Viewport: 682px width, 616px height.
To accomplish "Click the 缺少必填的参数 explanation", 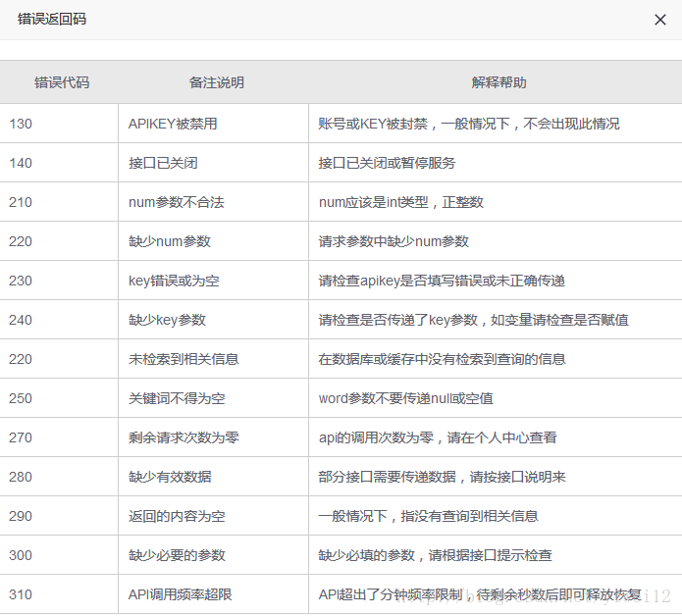I will click(435, 555).
